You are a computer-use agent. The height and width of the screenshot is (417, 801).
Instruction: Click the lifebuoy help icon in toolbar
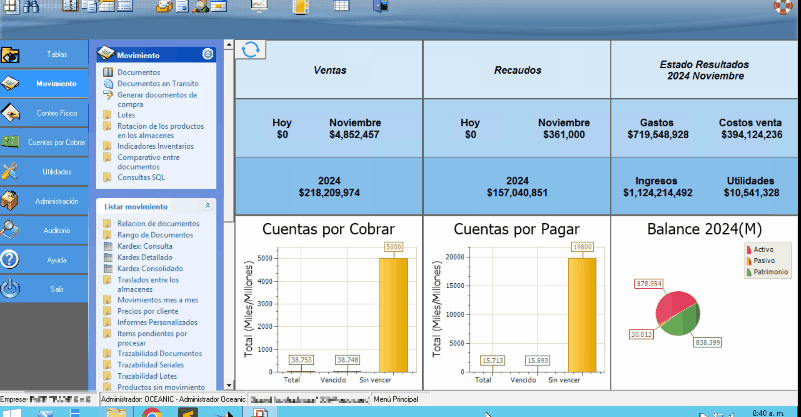(784, 7)
